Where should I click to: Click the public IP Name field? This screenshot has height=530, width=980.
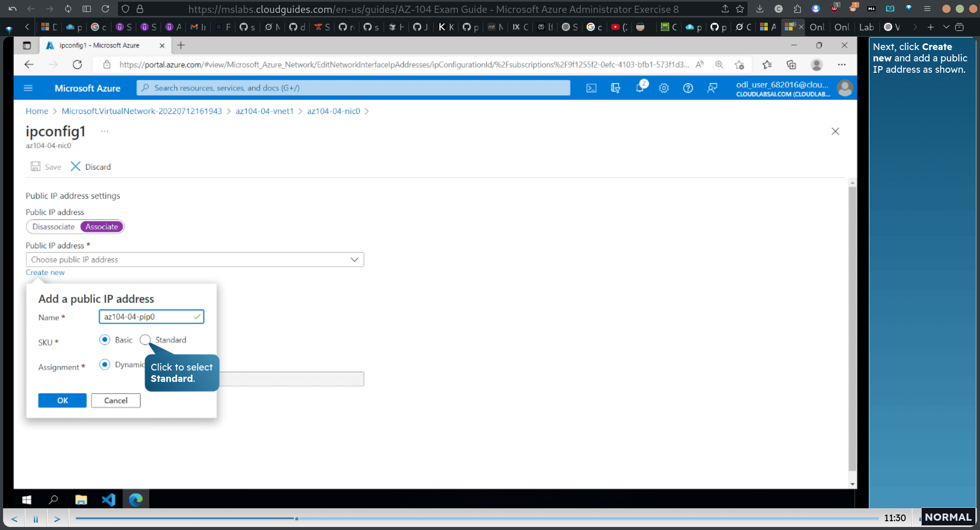pos(151,317)
